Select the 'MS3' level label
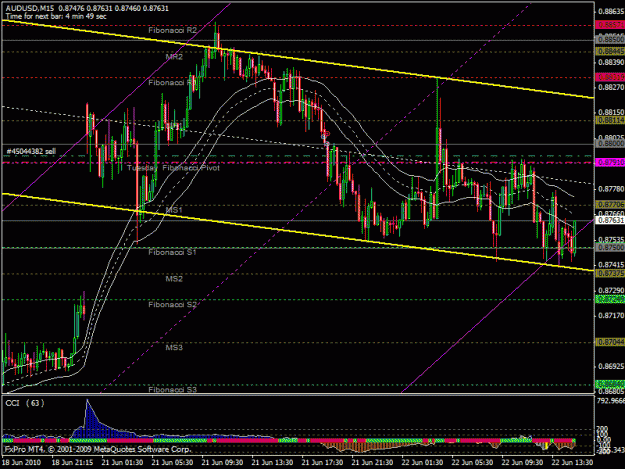625x469 pixels. pyautogui.click(x=174, y=347)
